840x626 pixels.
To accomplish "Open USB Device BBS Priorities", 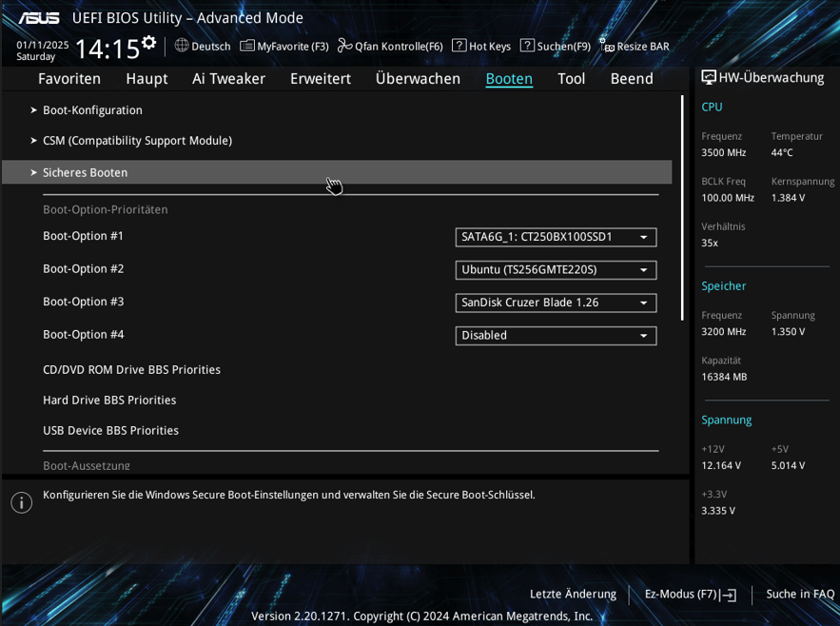I will [x=110, y=430].
